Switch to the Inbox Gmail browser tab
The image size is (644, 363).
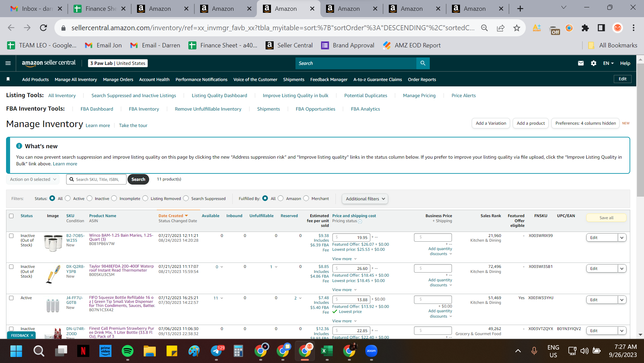point(37,9)
